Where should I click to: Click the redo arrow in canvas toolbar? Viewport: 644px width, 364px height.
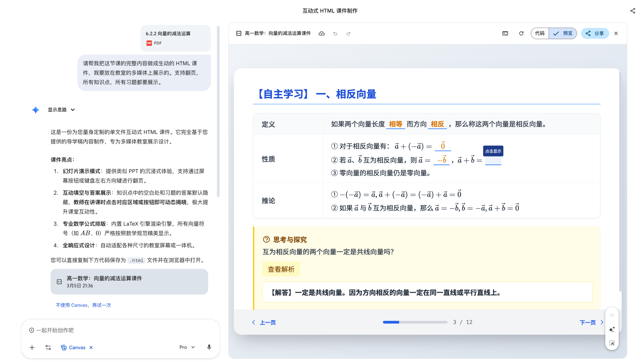tap(349, 34)
